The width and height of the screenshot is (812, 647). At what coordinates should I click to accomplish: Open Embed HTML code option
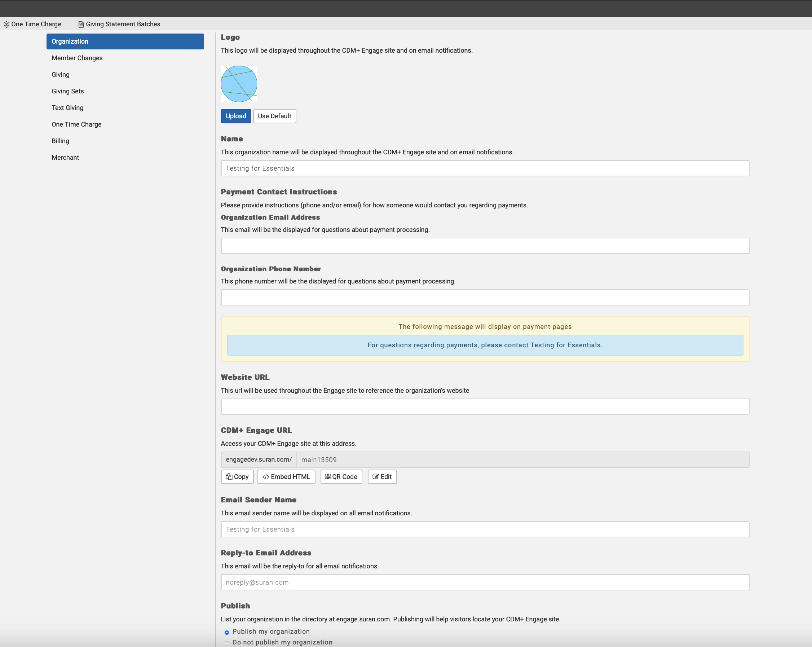[x=286, y=476]
